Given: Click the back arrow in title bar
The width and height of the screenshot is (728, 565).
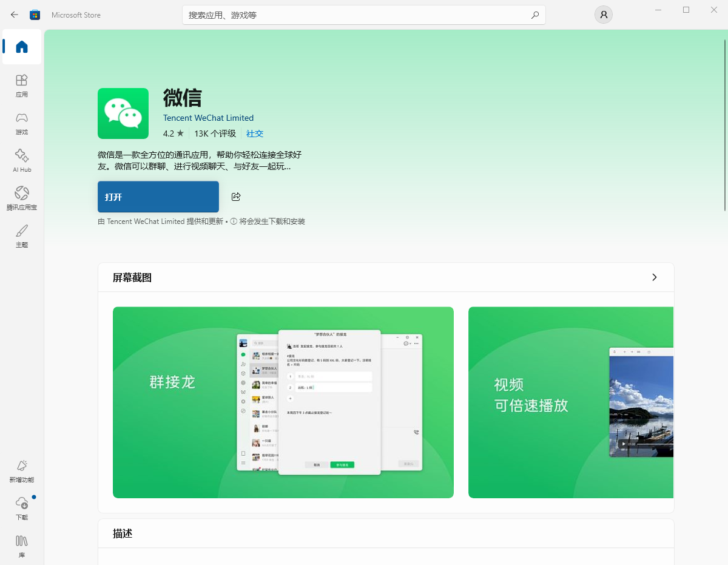Looking at the screenshot, I should pyautogui.click(x=15, y=15).
